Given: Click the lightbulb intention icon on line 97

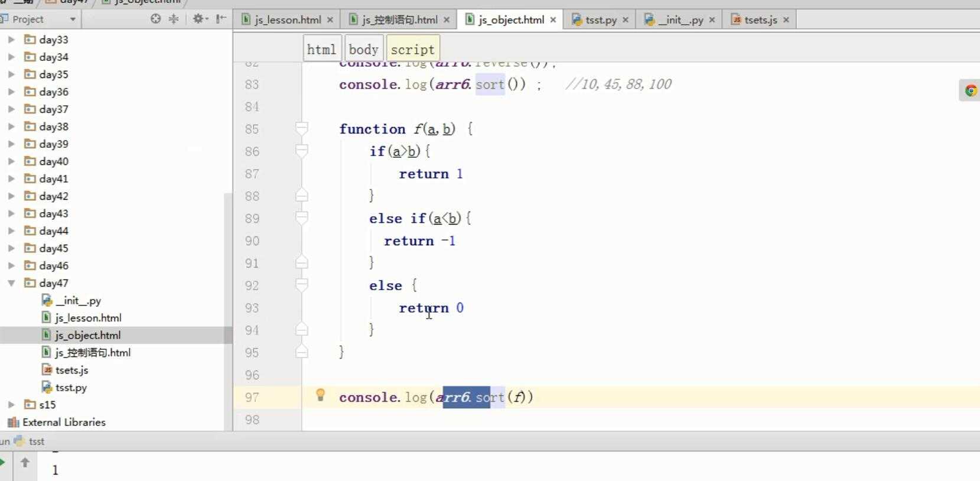Looking at the screenshot, I should pos(320,395).
